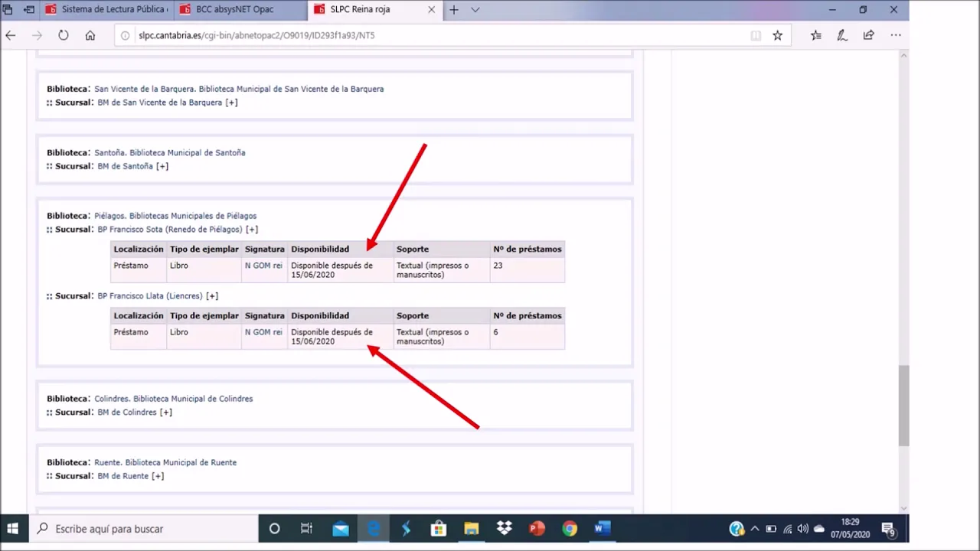The height and width of the screenshot is (551, 980).
Task: Show hidden system tray icons
Action: tap(755, 529)
